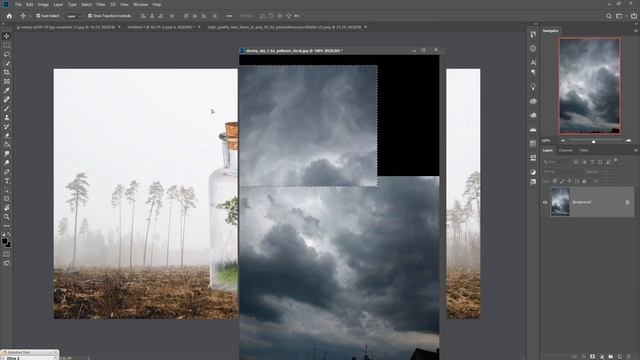Toggle lock image pixels brush icon
Screen dimensions: 640x360
pyautogui.click(x=562, y=181)
